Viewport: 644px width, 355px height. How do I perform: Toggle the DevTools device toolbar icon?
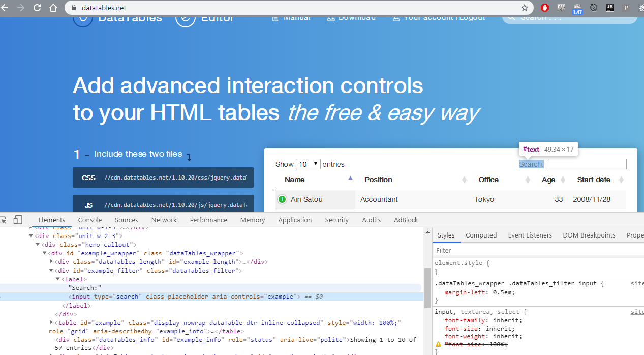(18, 220)
